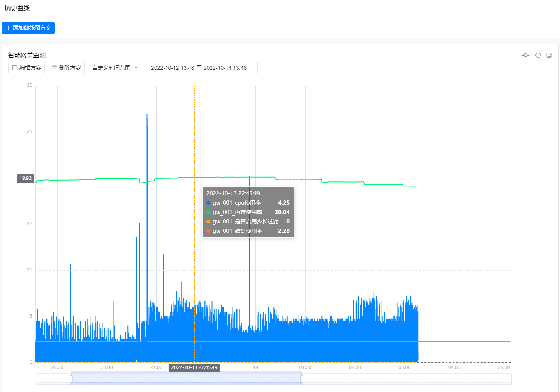Click the selected range in data zoom bar
This screenshot has height=392, width=560.
(x=186, y=379)
